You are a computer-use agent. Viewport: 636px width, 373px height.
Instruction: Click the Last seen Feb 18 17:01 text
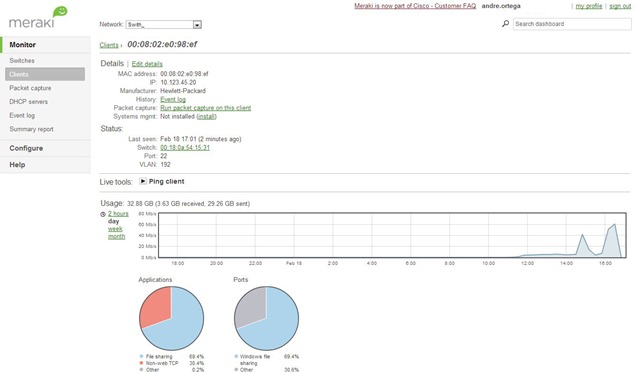click(201, 139)
